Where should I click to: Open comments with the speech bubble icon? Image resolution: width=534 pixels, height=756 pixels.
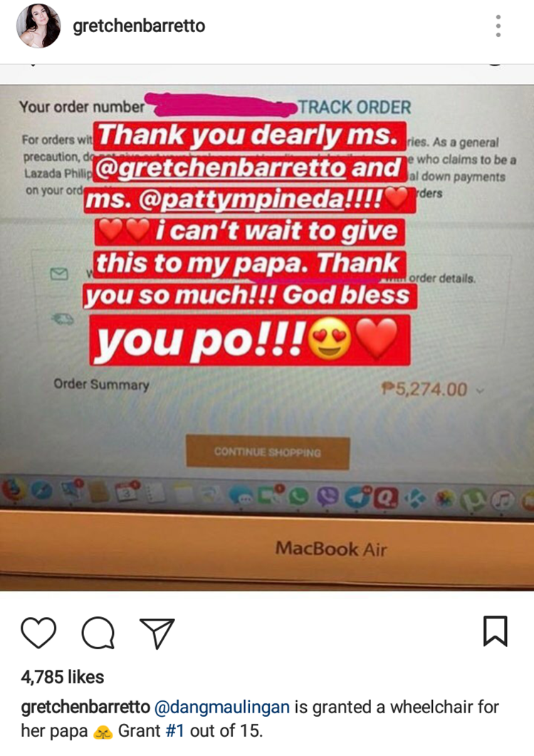coord(98,632)
